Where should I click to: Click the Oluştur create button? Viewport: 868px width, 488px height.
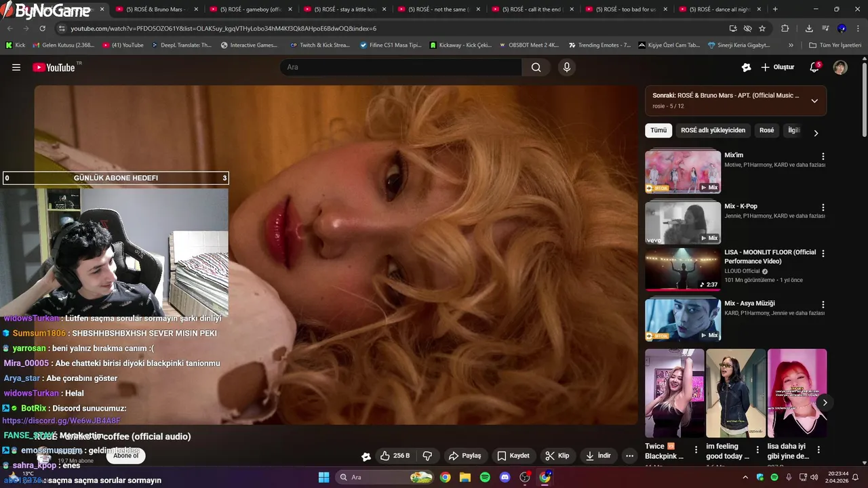pyautogui.click(x=778, y=67)
